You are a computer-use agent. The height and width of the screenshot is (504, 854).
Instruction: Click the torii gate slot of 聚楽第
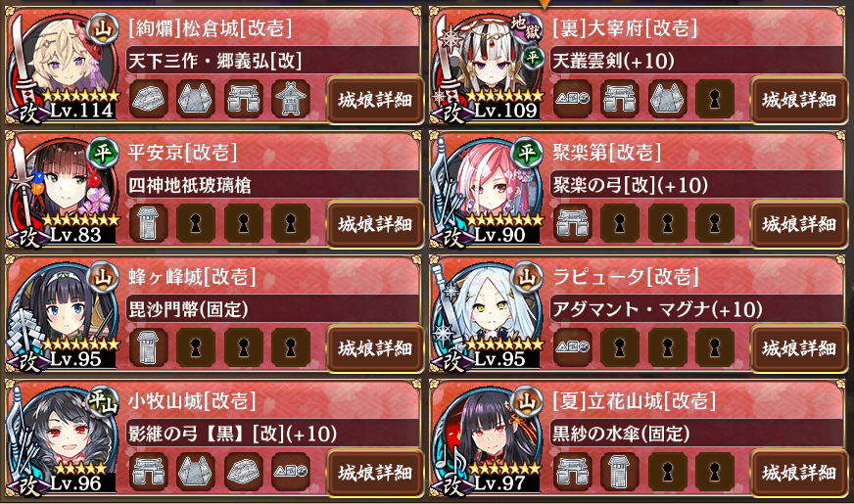(572, 224)
